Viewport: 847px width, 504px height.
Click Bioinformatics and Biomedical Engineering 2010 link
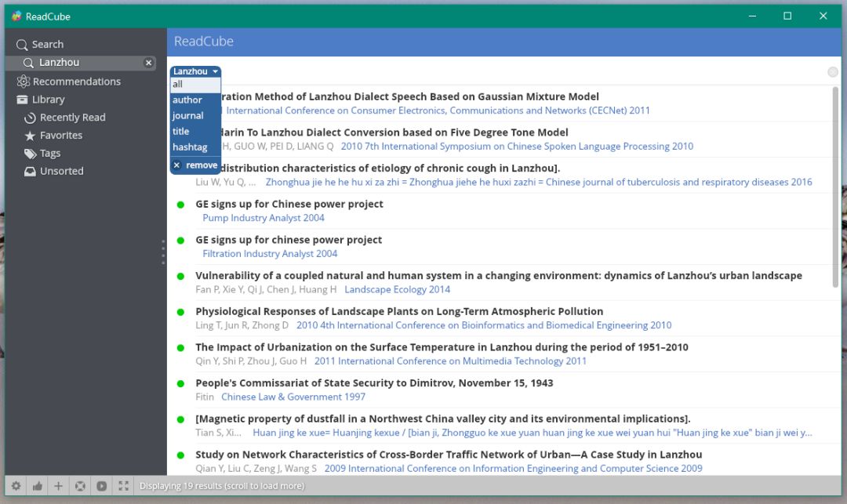pos(484,325)
